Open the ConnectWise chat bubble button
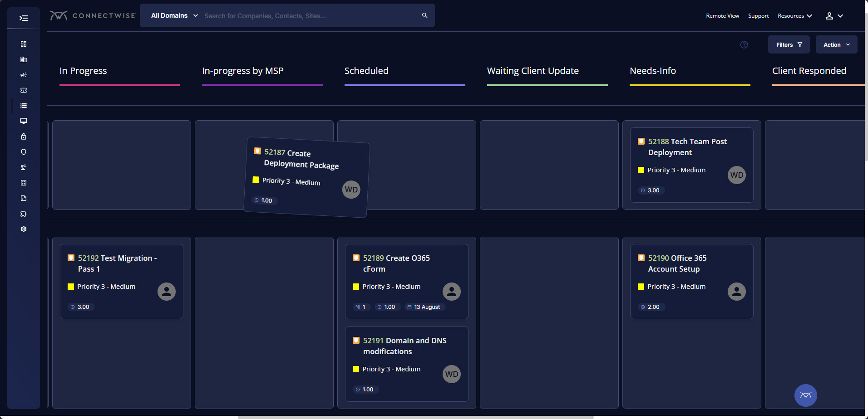 tap(805, 395)
